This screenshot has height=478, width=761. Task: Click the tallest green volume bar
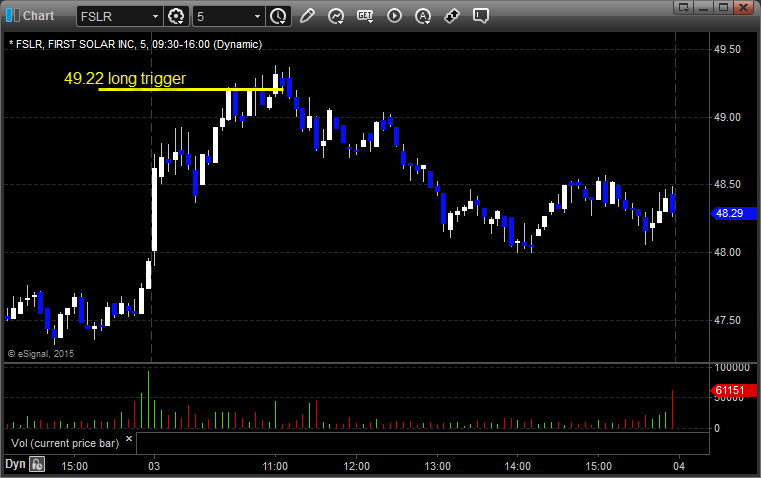(149, 400)
